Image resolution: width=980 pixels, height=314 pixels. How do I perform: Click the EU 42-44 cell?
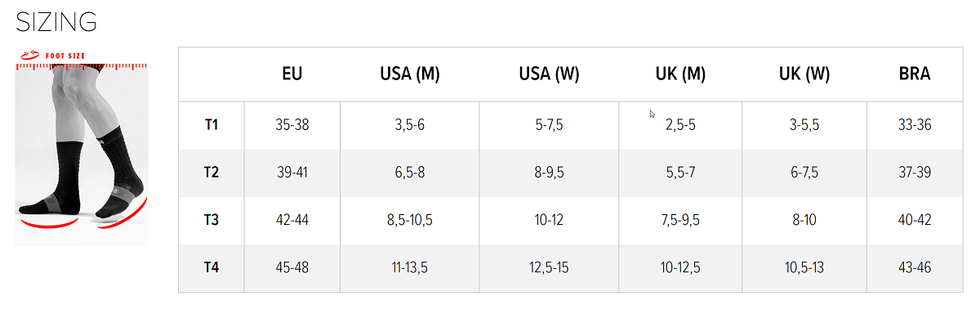tap(292, 220)
